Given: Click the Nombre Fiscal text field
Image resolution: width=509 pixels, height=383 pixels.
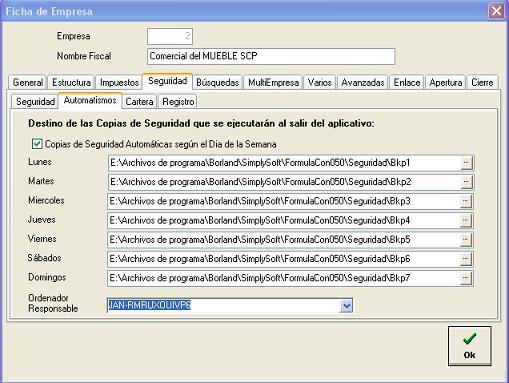Looking at the screenshot, I should click(271, 56).
